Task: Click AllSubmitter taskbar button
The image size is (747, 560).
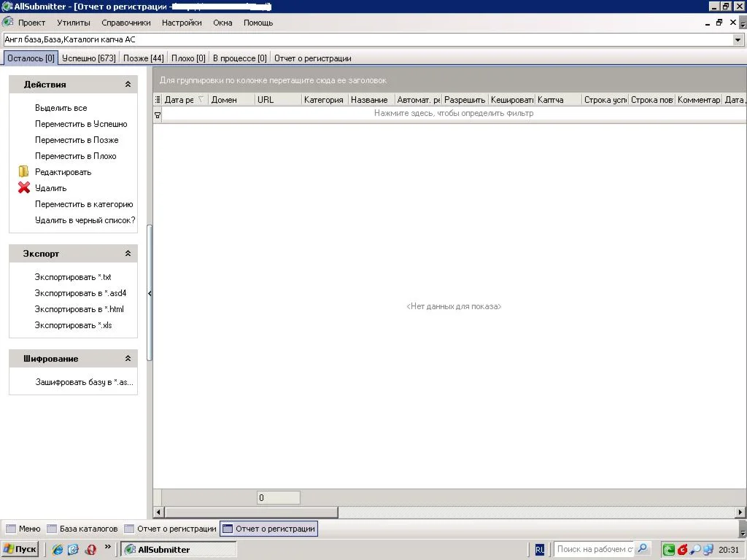Action: click(178, 550)
